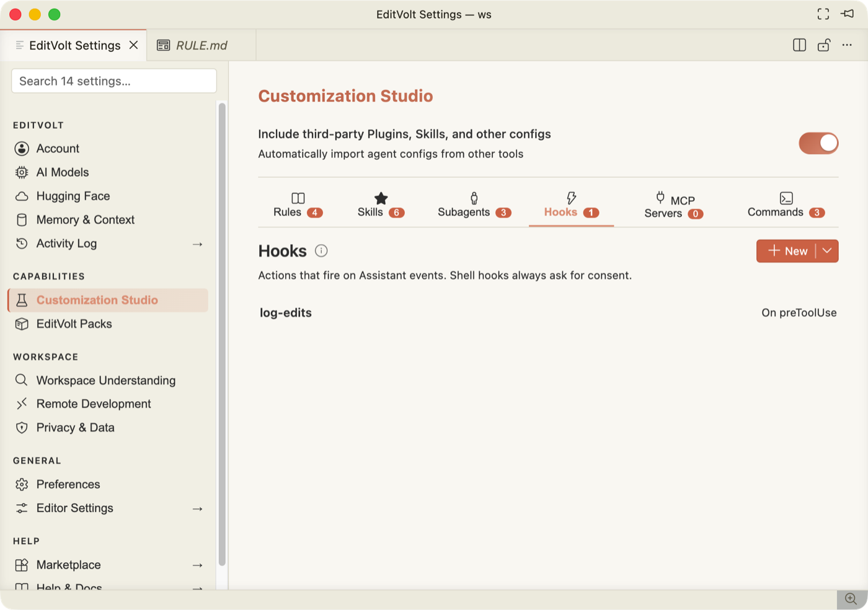This screenshot has width=868, height=610.
Task: Click the Search 14 settings field
Action: 114,81
